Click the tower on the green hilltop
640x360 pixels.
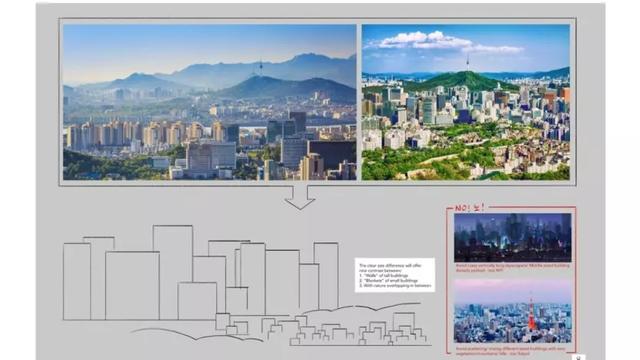coord(467,62)
